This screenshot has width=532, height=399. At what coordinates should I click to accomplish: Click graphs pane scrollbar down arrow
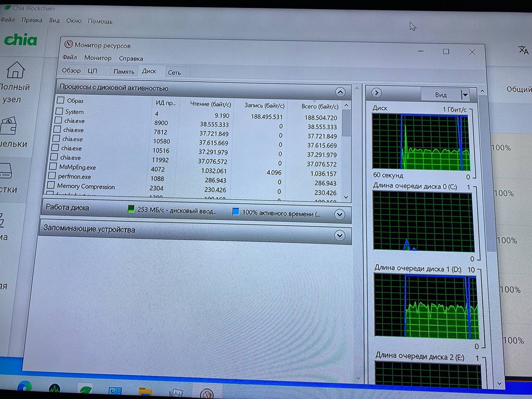click(x=499, y=384)
